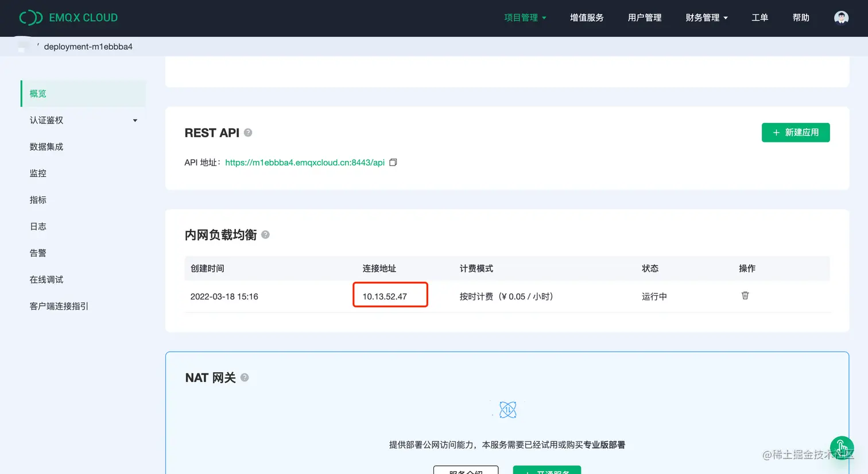Open the user avatar menu
The image size is (868, 474).
click(x=840, y=17)
